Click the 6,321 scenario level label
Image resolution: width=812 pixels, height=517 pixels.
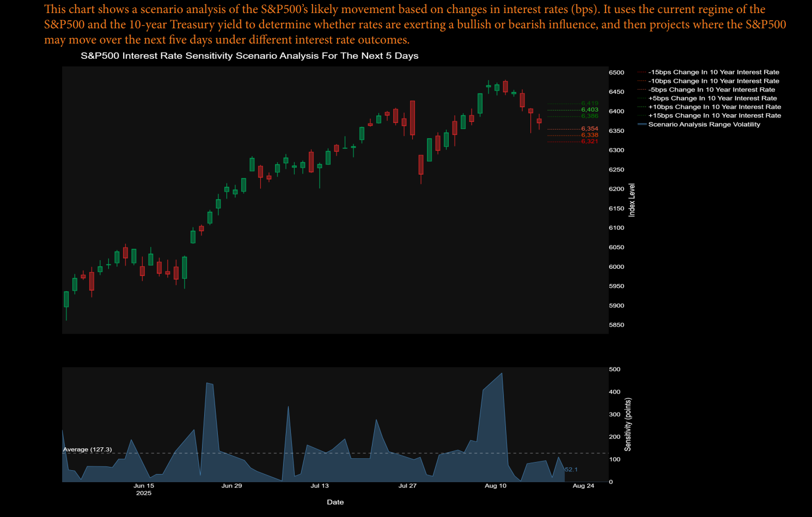(590, 141)
